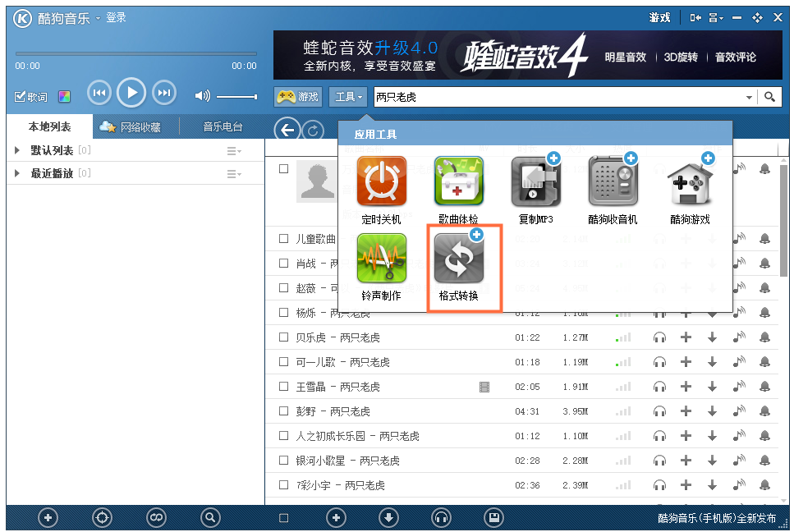This screenshot has height=532, width=794.
Task: Click the 登录 login link
Action: (x=116, y=18)
